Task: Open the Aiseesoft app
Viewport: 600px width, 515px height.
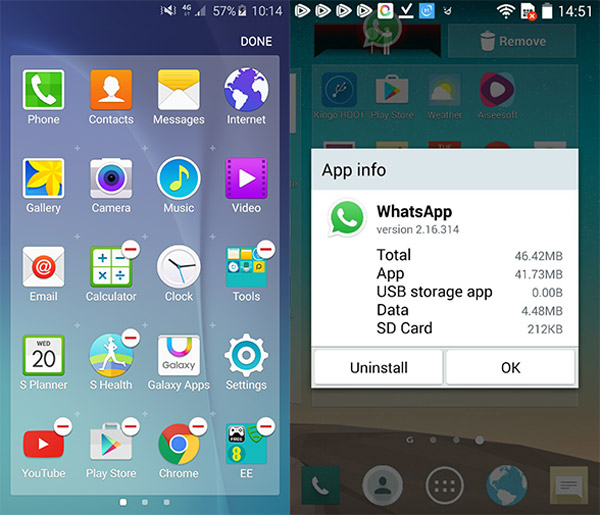Action: click(497, 90)
